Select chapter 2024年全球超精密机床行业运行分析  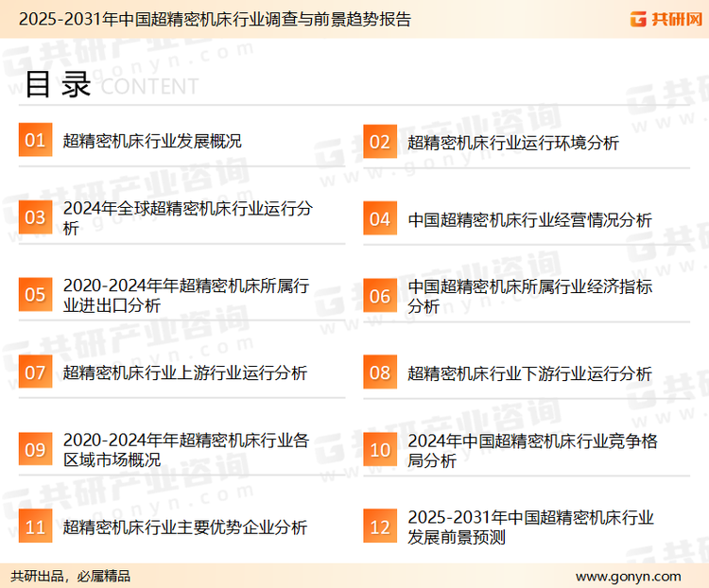pos(188,218)
